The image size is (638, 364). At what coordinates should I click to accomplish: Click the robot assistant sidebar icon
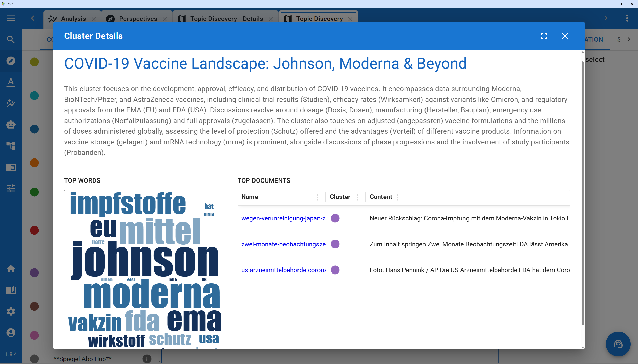(11, 125)
